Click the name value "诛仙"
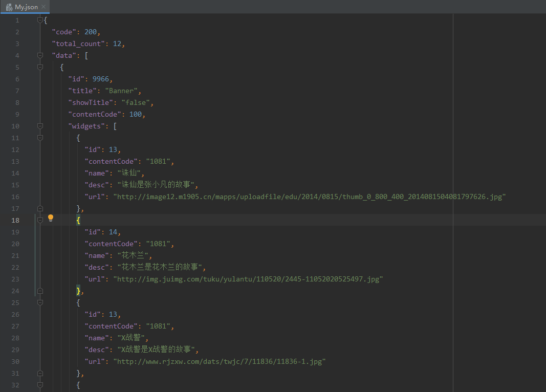 pyautogui.click(x=129, y=173)
